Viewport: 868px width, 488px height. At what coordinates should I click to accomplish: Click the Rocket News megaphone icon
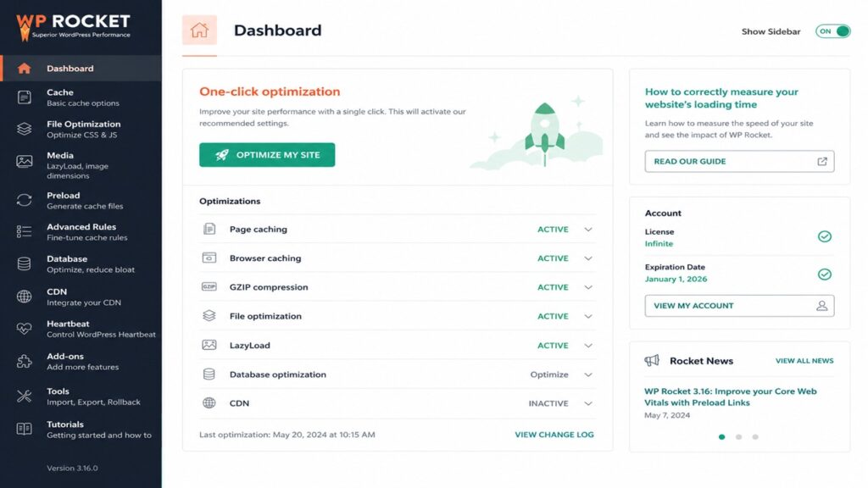tap(652, 361)
